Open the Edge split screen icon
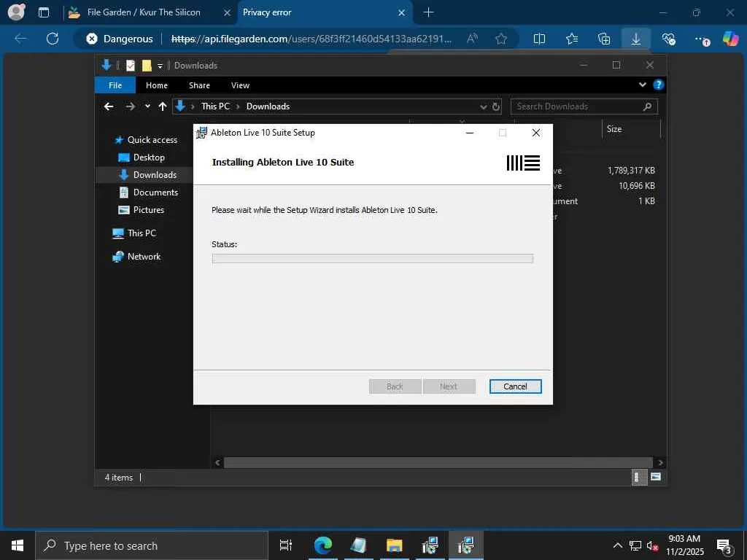 pyautogui.click(x=539, y=39)
